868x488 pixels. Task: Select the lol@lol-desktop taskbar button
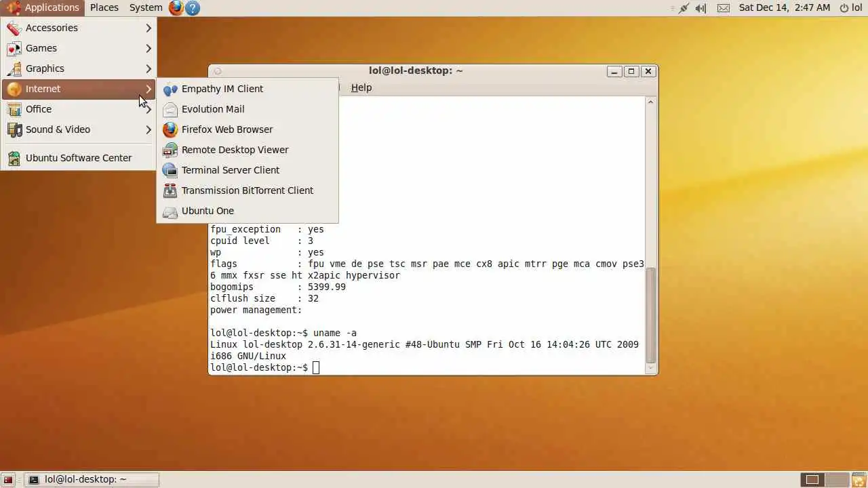(x=92, y=479)
